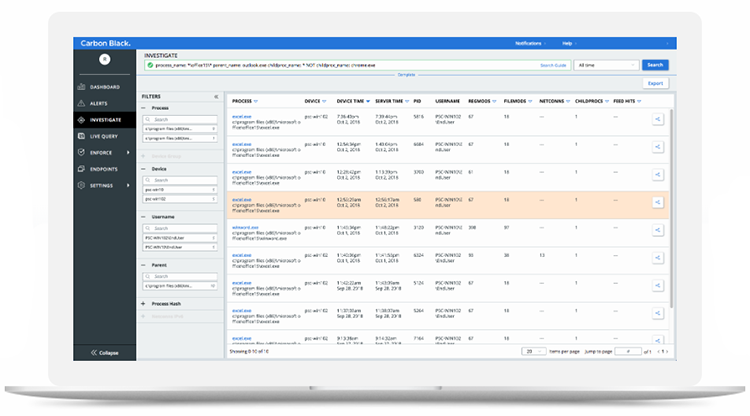Open the Search Guide link
The width and height of the screenshot is (750, 416).
[x=553, y=65]
